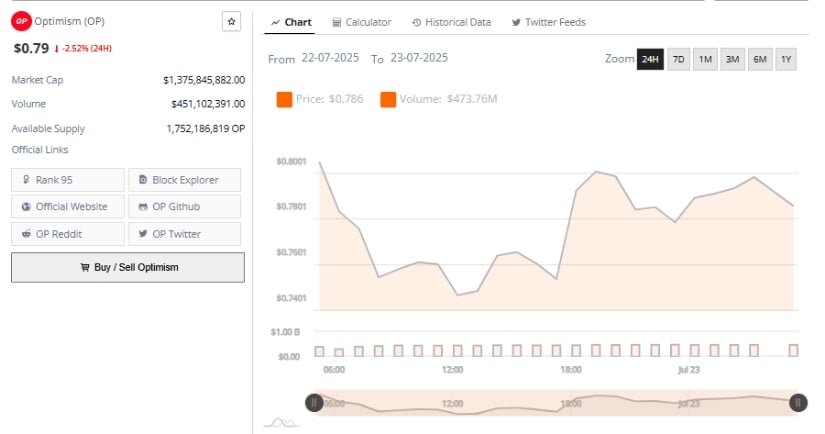The width and height of the screenshot is (825, 434).
Task: Open the OP Twitter link
Action: click(x=185, y=234)
